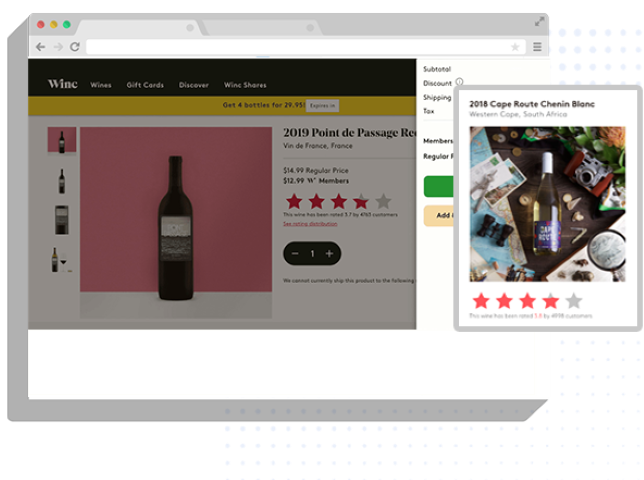This screenshot has height=480, width=644.
Task: Select the second bottle thumbnail
Action: [62, 181]
